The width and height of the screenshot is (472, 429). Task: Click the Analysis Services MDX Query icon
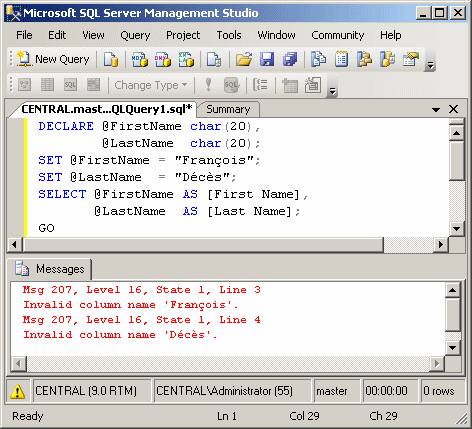(x=140, y=59)
